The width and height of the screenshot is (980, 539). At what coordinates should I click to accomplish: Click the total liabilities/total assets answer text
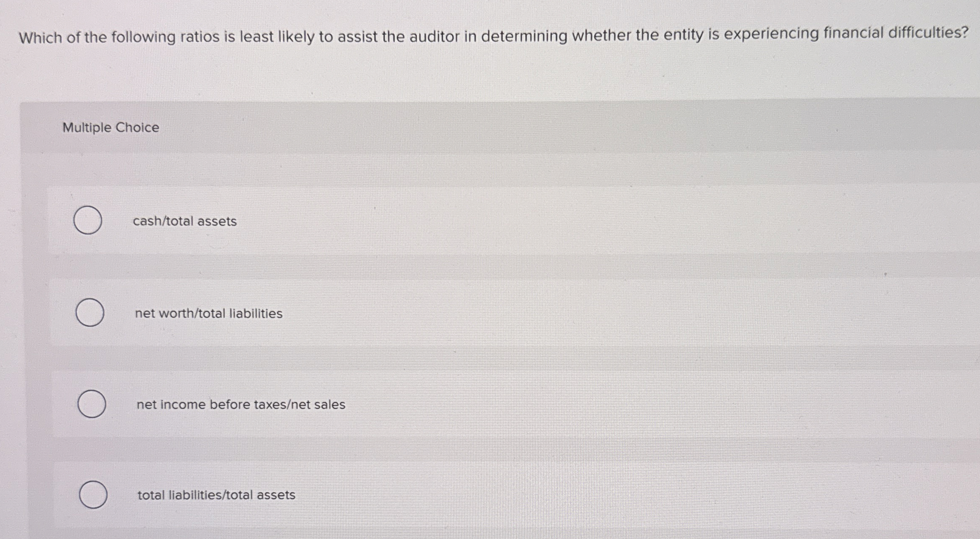pyautogui.click(x=216, y=495)
